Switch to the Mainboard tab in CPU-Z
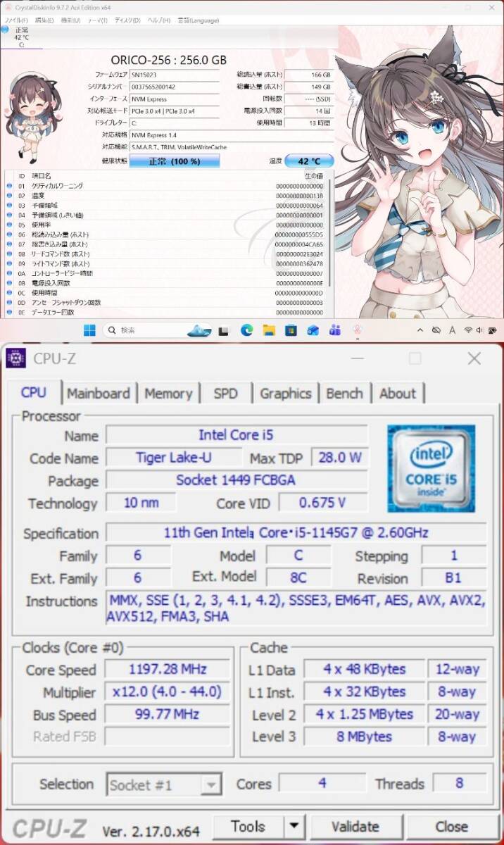Screen dimensions: 504x845 pos(99,394)
